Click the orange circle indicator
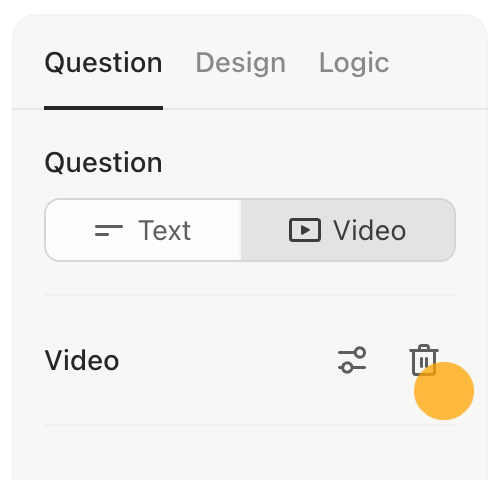This screenshot has height=480, width=504. (x=444, y=391)
